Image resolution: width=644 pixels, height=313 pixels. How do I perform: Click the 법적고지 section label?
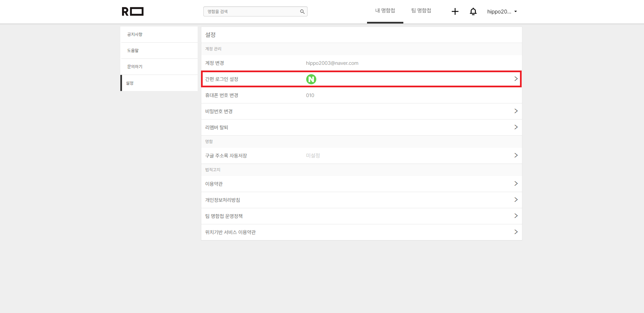tap(213, 170)
